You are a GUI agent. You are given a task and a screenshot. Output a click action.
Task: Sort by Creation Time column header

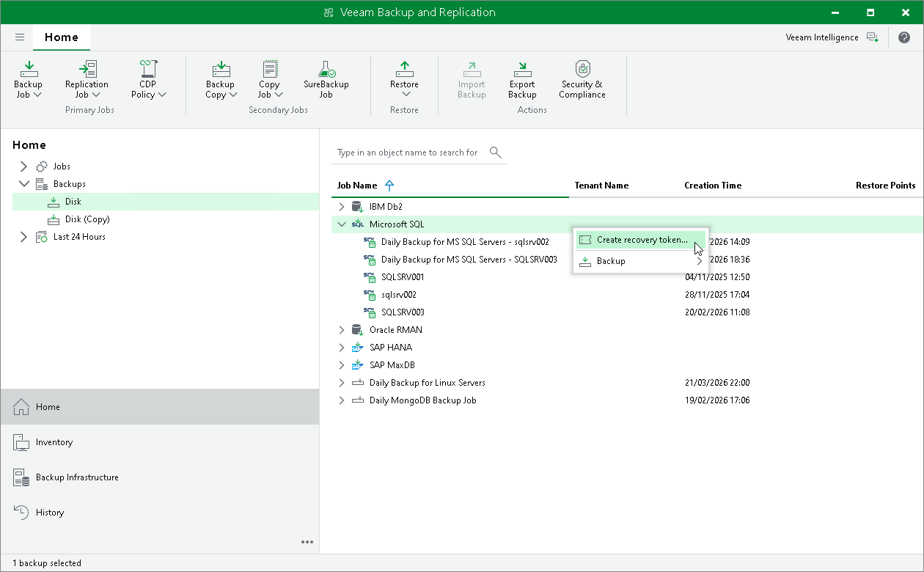(x=713, y=186)
